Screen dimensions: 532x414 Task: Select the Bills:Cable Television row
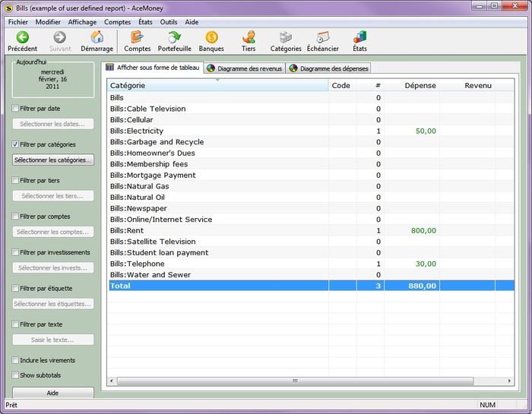tap(310, 109)
